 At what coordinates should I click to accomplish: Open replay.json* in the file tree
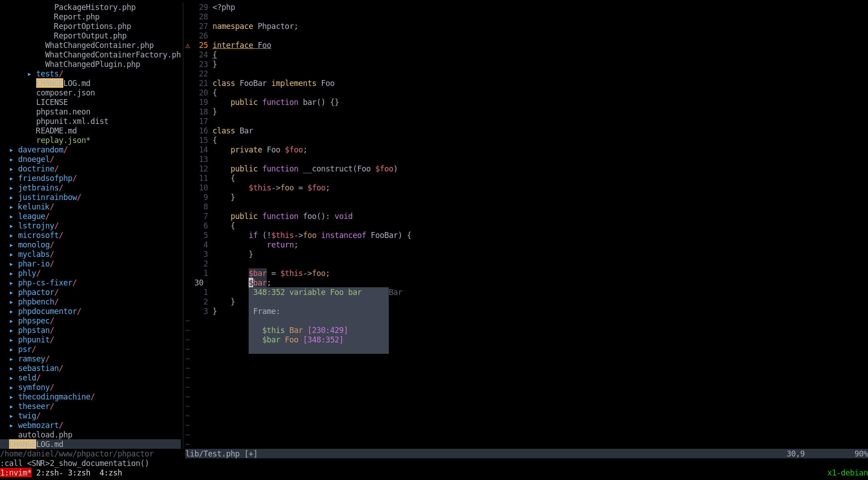63,140
